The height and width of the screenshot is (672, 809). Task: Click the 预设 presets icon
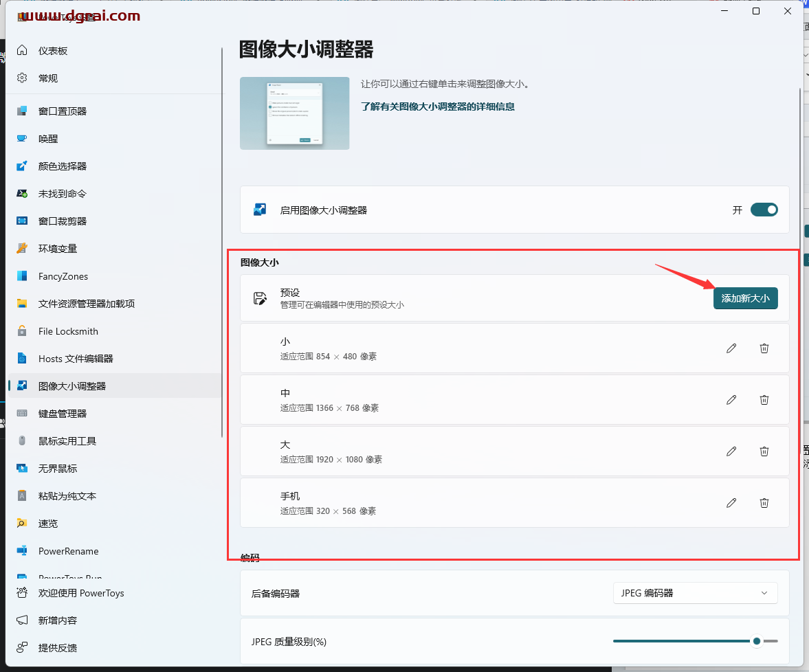coord(260,298)
